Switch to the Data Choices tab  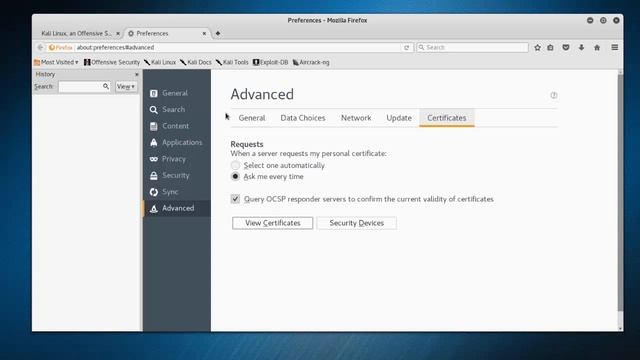coord(303,118)
